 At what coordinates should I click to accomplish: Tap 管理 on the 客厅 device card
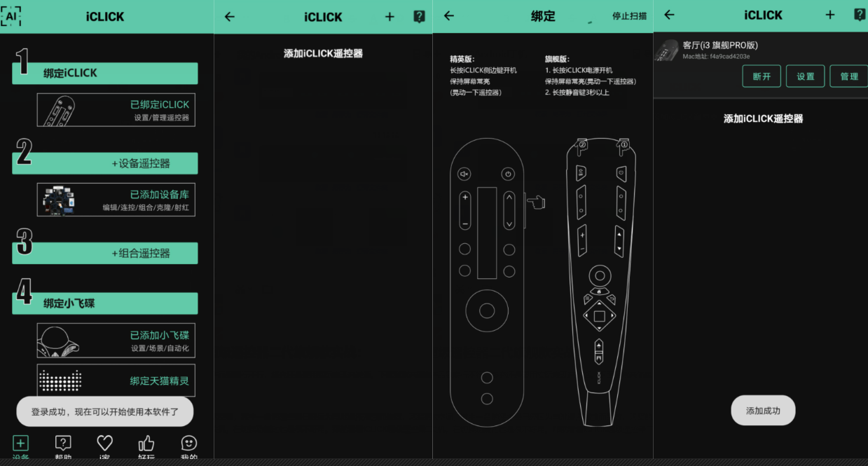(x=848, y=76)
